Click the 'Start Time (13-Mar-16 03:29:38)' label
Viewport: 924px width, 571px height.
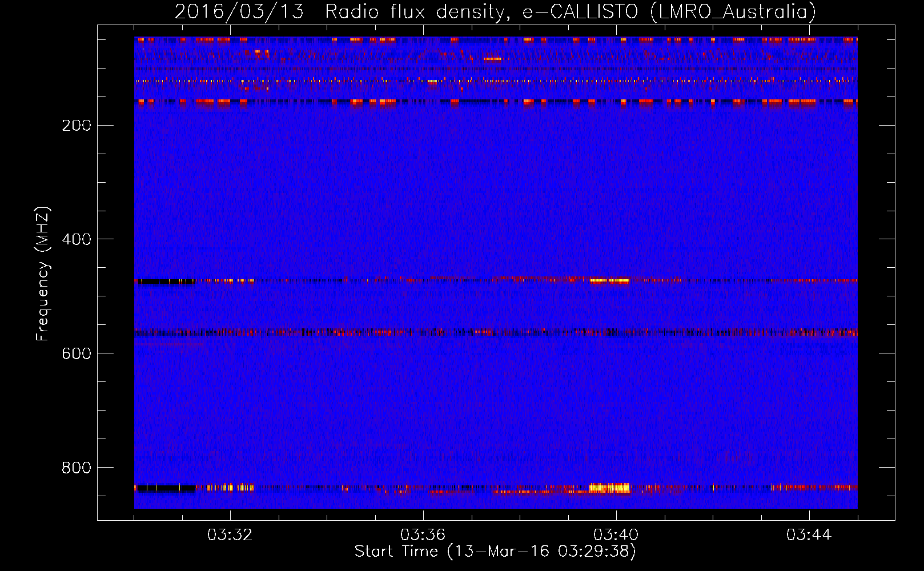click(495, 552)
